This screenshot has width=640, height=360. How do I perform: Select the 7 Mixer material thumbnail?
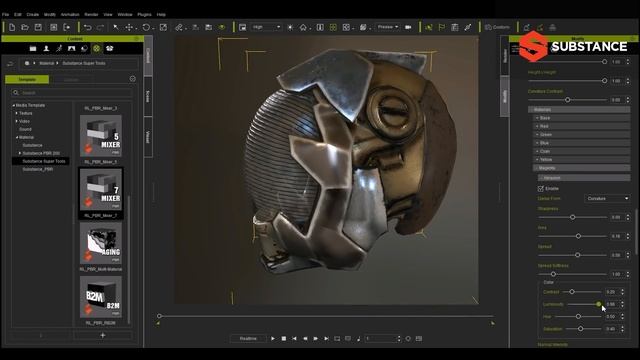tap(101, 190)
